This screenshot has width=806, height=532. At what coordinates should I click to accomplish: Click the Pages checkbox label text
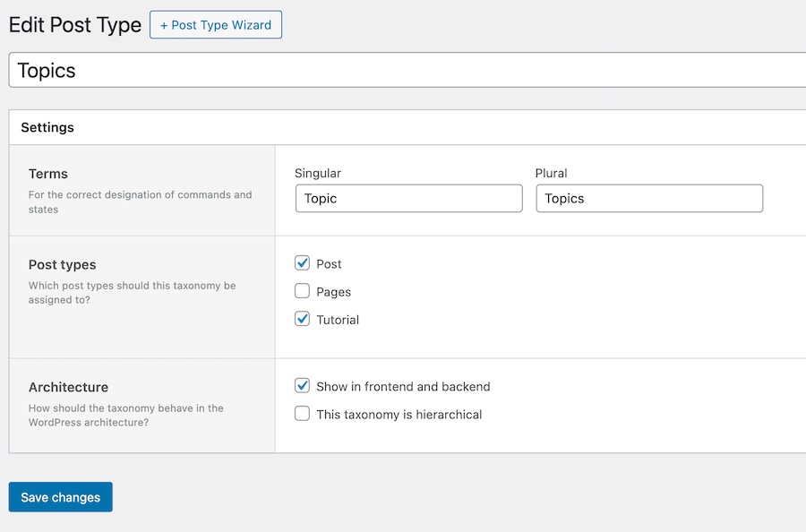(333, 291)
